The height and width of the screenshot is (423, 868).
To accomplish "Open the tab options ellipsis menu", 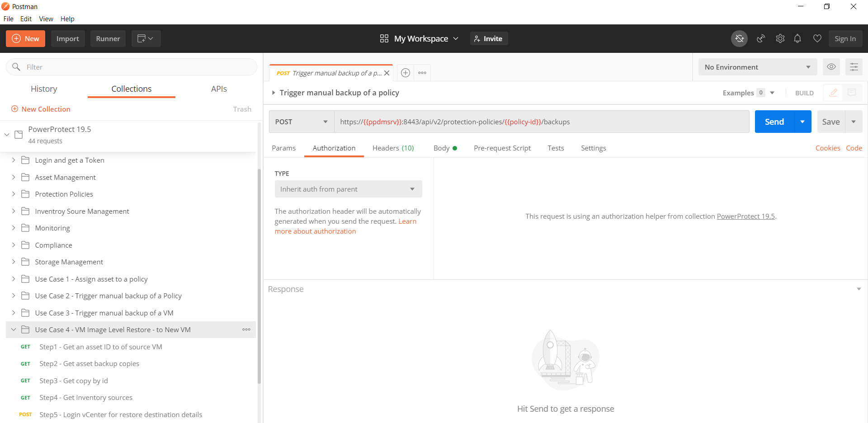I will (422, 73).
